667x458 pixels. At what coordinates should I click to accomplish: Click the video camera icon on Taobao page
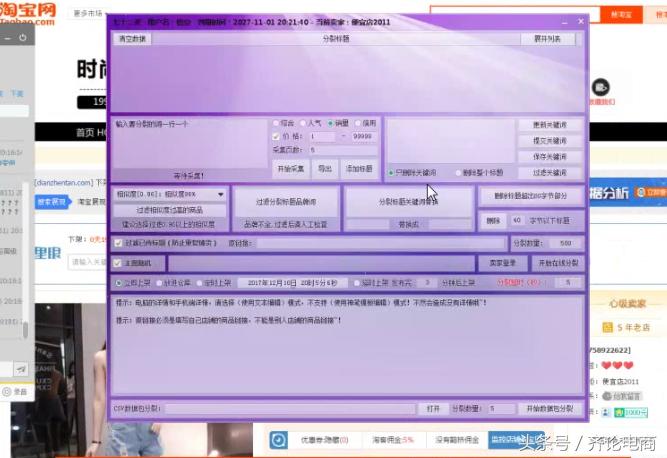[600, 88]
